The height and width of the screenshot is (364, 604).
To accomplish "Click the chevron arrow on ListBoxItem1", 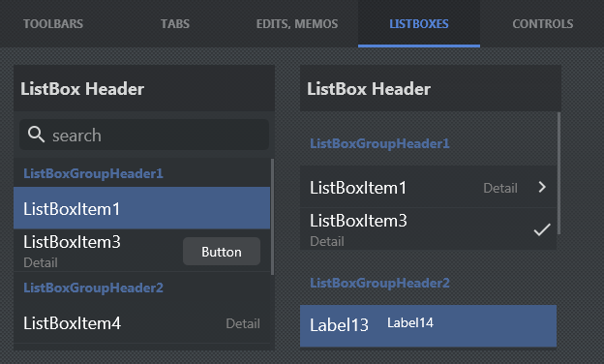I will [542, 187].
